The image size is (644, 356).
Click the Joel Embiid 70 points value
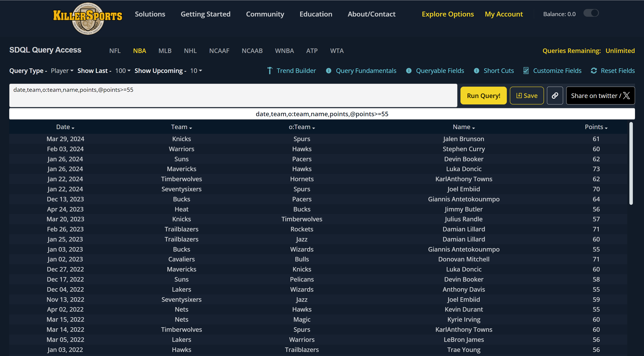596,189
